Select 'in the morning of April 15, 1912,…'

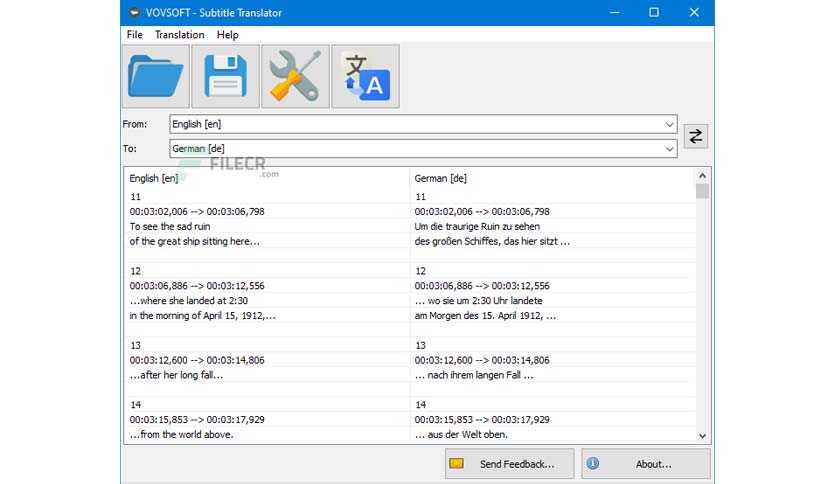click(x=203, y=316)
